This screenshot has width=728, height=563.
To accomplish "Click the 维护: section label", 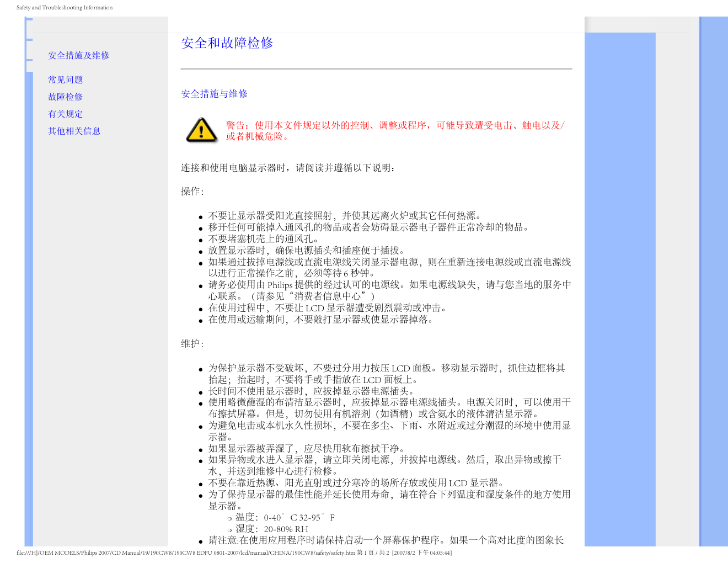I will (x=192, y=344).
